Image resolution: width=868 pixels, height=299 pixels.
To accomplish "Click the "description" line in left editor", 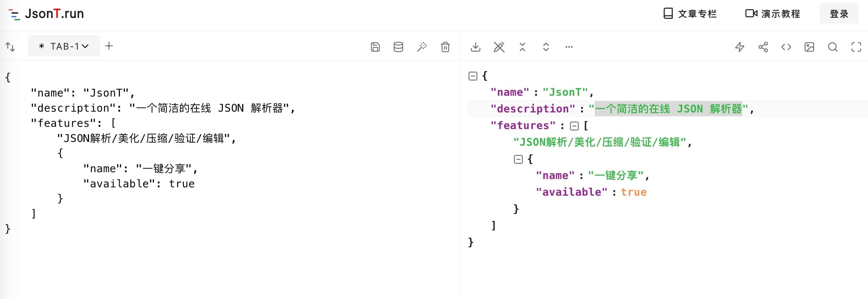I will coord(163,108).
